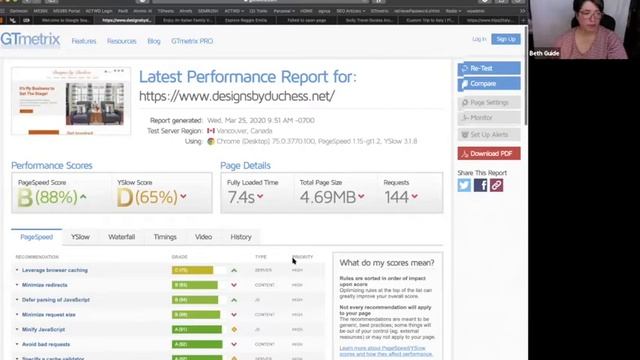
Task: Expand Defer parsing of JavaScript row
Action: 56,300
